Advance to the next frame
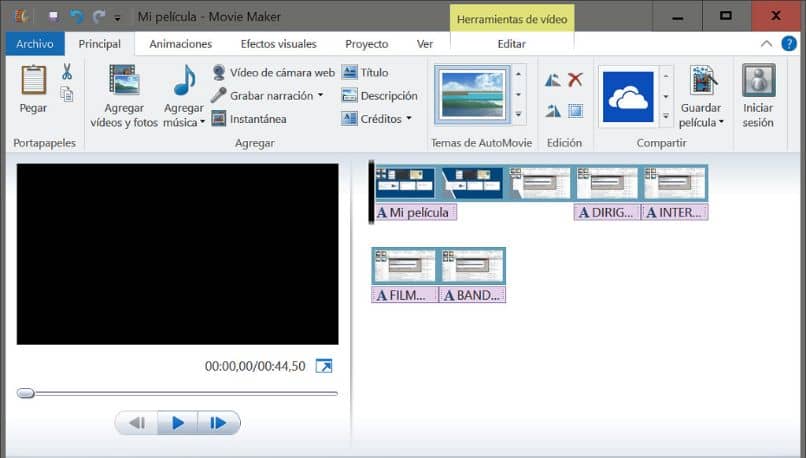The width and height of the screenshot is (806, 458). tap(218, 423)
